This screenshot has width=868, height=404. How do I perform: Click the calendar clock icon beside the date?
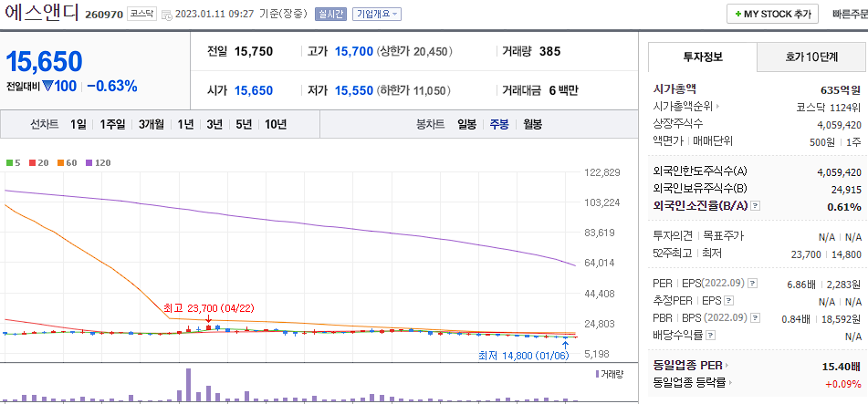tap(167, 16)
